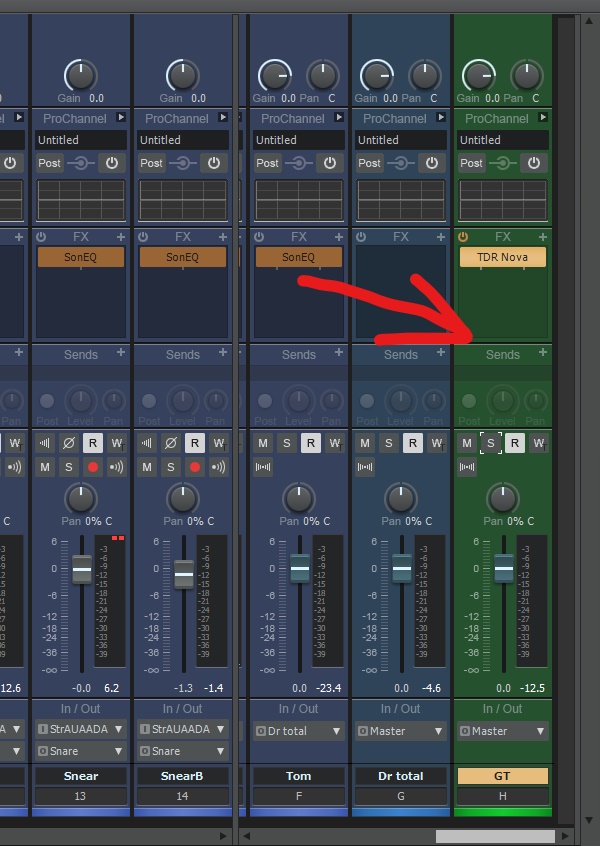Enable write automation on the Dr total bus
600x846 pixels.
coord(437,443)
